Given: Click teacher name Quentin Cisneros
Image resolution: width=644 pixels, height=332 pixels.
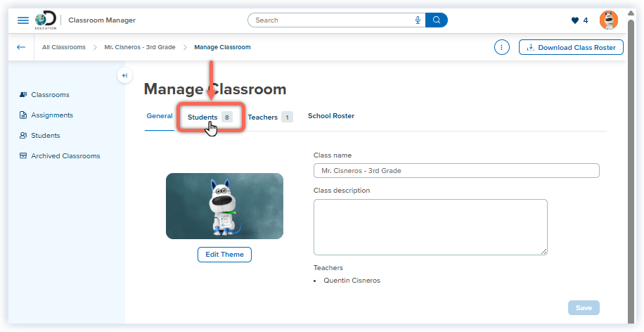Looking at the screenshot, I should 352,281.
